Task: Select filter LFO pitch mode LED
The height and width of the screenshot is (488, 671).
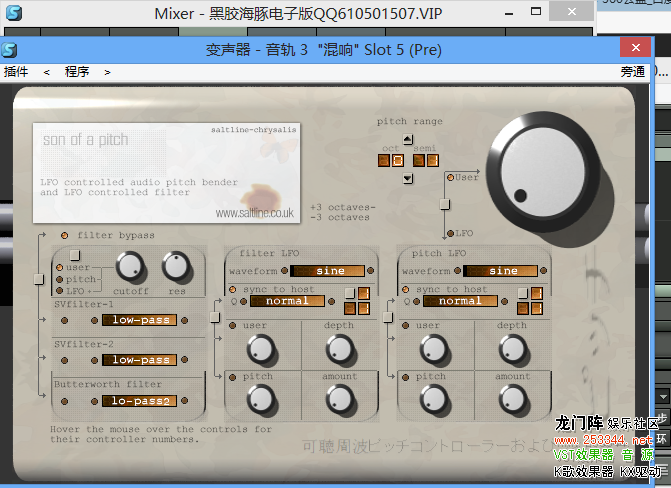Action: [232, 378]
